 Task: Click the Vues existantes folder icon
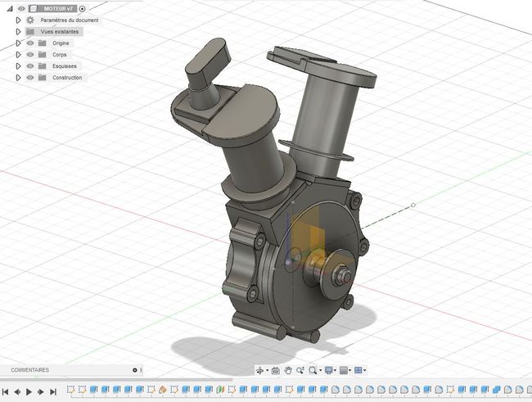[30, 32]
